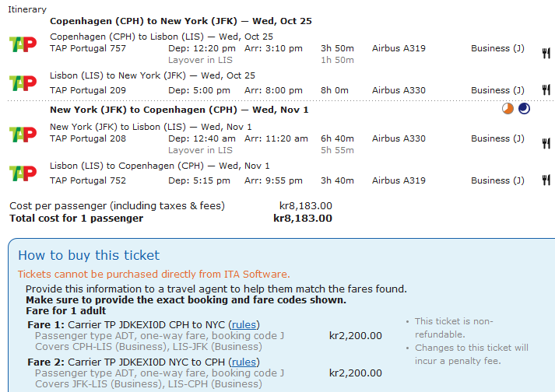Image resolution: width=555 pixels, height=392 pixels.
Task: Click Business (J) on flight 757
Action: coord(497,48)
